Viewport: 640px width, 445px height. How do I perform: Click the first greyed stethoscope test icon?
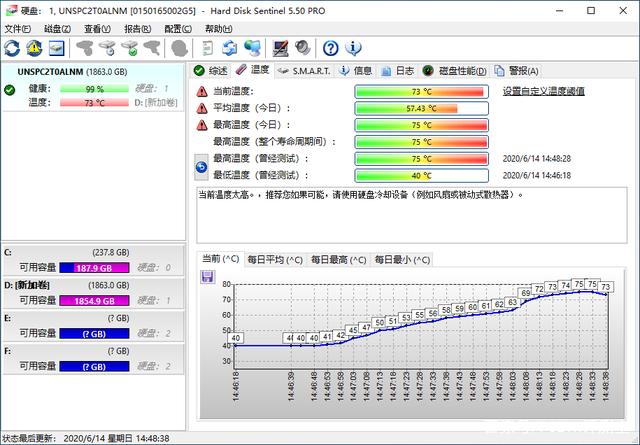click(x=85, y=48)
